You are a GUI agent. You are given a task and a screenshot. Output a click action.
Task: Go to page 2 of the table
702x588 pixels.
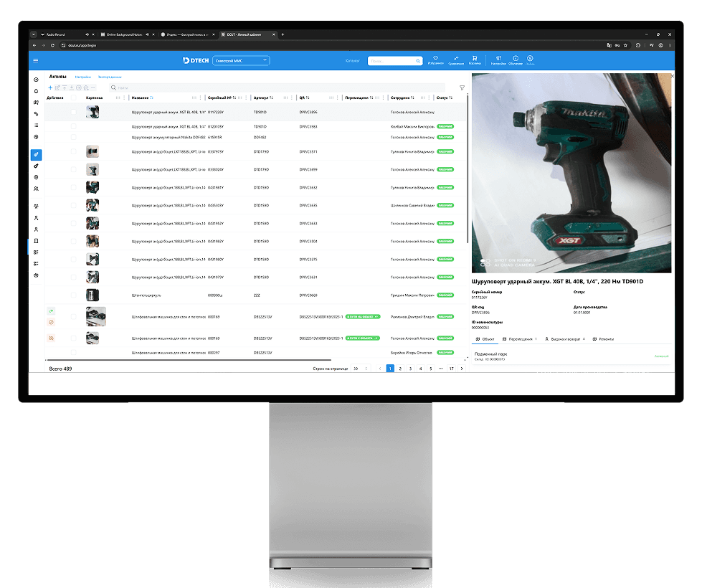(x=400, y=369)
